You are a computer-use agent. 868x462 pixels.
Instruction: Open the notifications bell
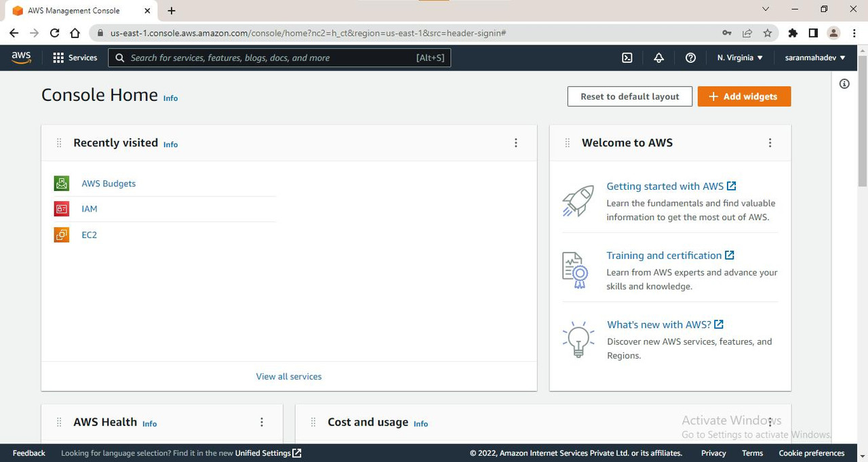(x=658, y=58)
